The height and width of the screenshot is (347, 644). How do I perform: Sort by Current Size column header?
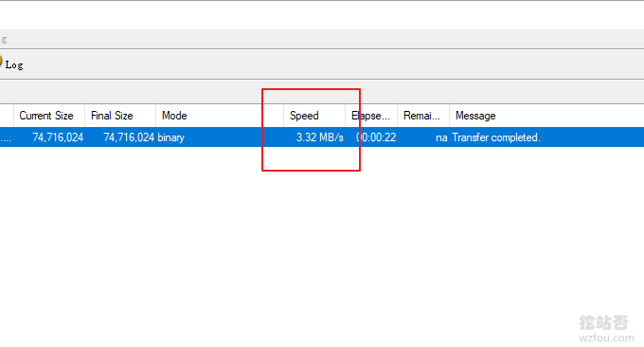[x=49, y=116]
